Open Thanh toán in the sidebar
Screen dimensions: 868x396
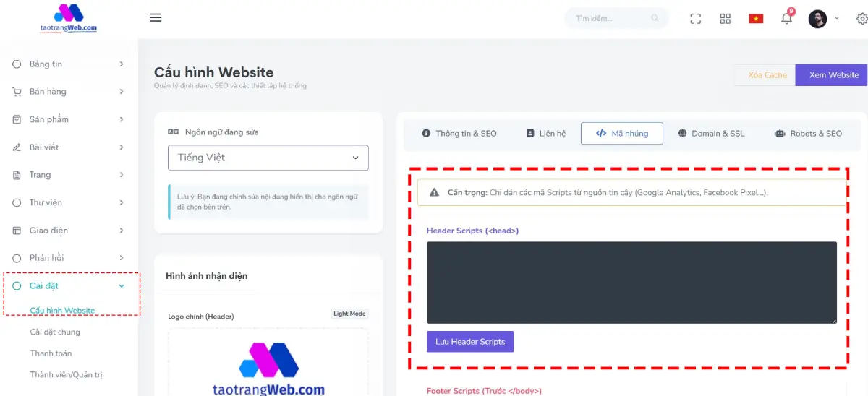pyautogui.click(x=51, y=353)
